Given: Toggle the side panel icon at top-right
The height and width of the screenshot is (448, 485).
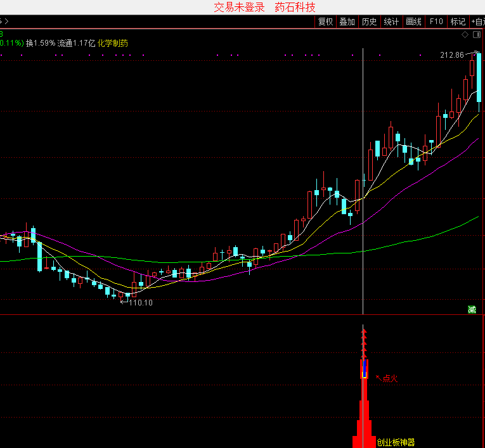Looking at the screenshot, I should [477, 34].
